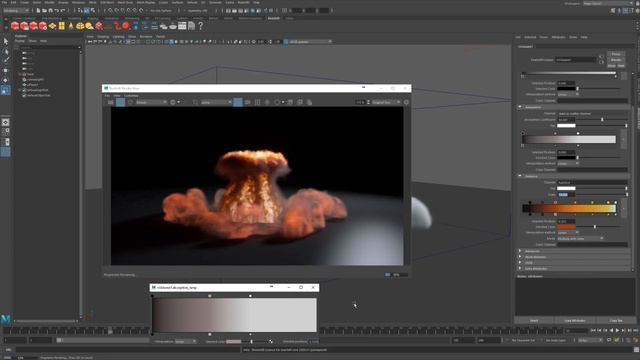
Task: Click the yellow dome light icon on the shelf
Action: point(80,26)
